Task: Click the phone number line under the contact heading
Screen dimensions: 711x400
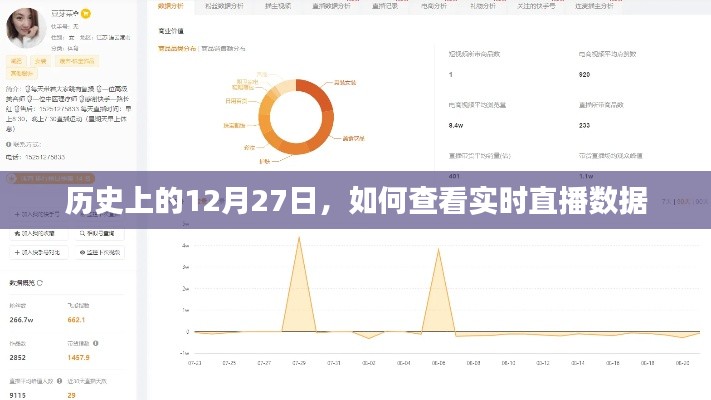Action: click(x=35, y=157)
